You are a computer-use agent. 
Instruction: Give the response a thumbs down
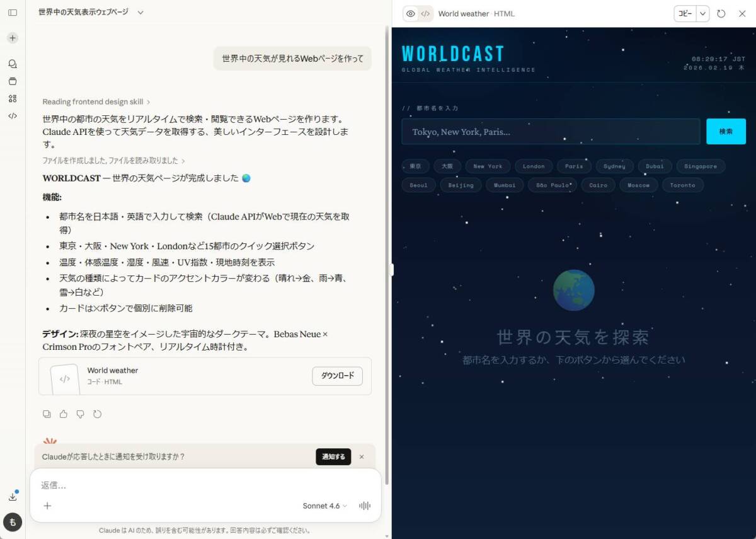[80, 414]
